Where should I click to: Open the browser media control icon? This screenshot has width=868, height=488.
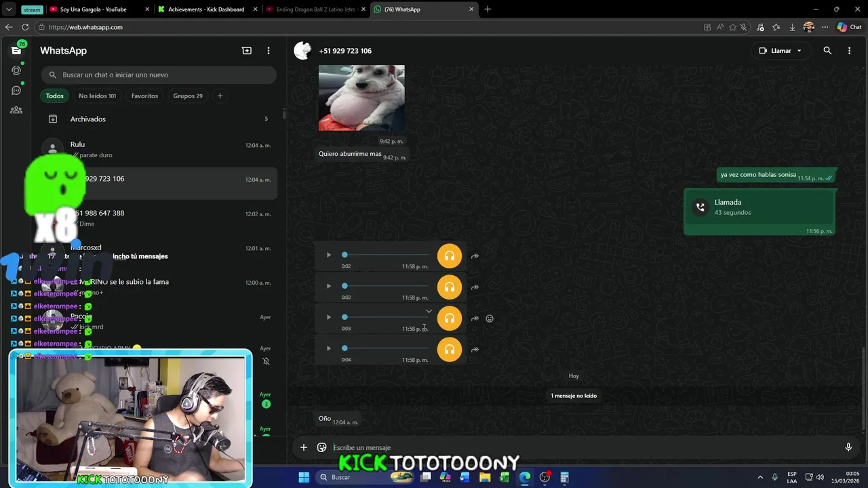click(x=760, y=27)
